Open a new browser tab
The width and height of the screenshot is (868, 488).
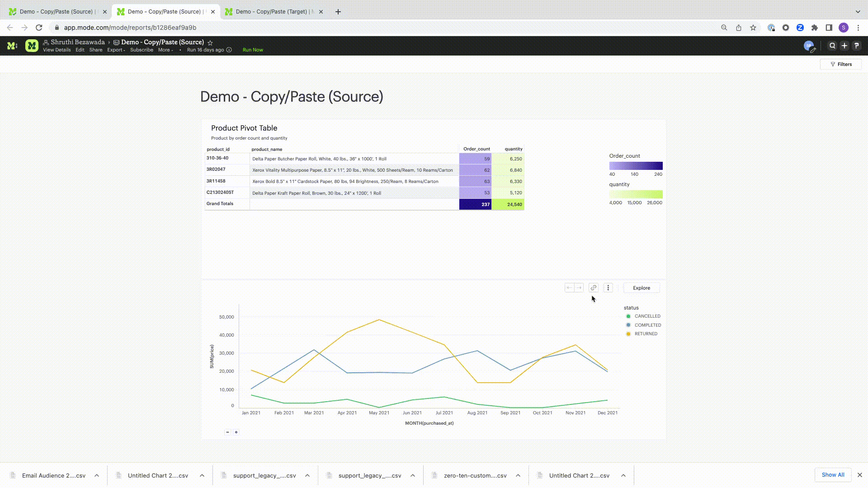pyautogui.click(x=338, y=12)
